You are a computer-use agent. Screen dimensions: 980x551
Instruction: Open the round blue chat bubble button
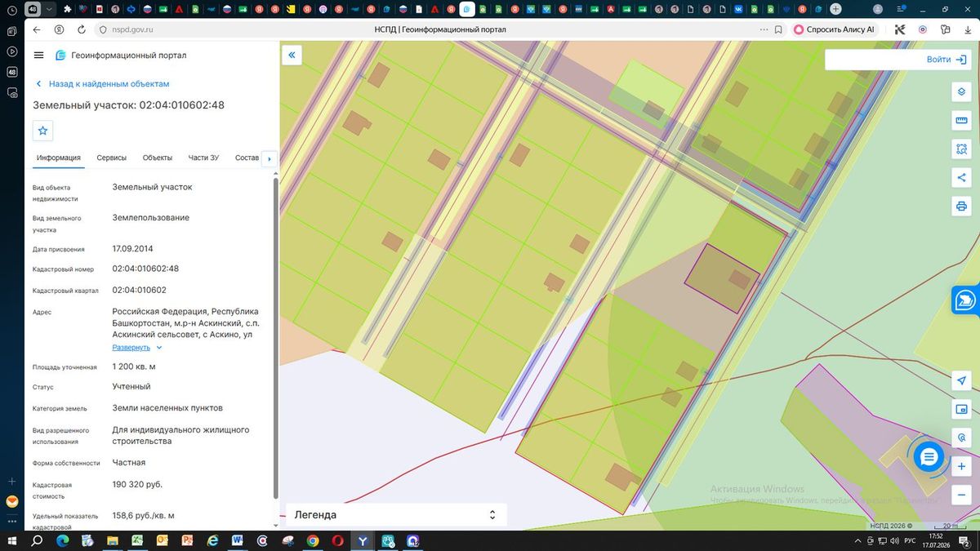pyautogui.click(x=929, y=457)
